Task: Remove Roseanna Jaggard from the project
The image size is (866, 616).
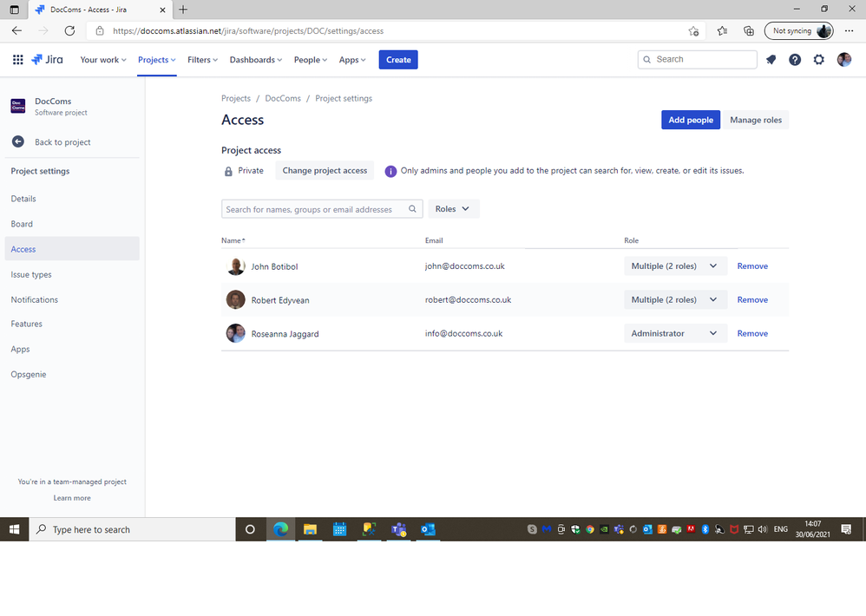Action: 752,333
